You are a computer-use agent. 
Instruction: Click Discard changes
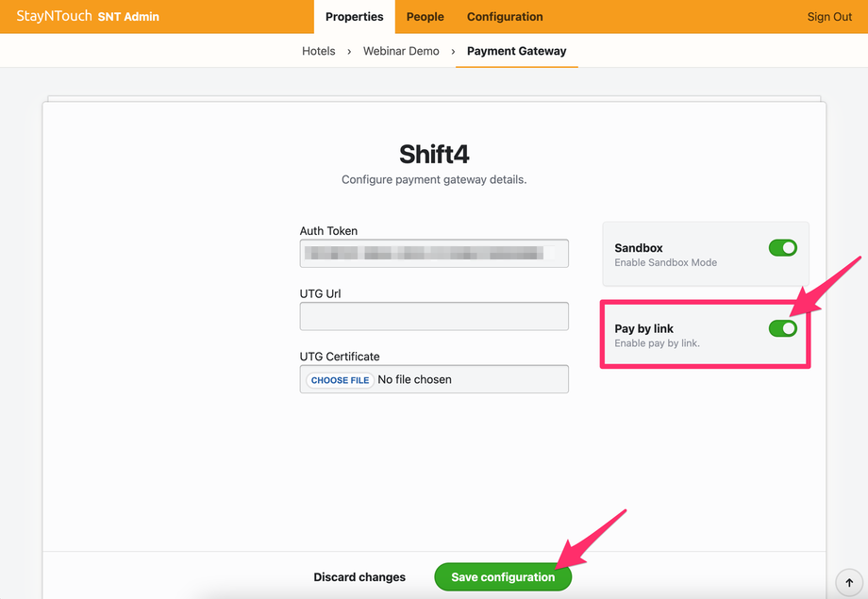click(359, 577)
